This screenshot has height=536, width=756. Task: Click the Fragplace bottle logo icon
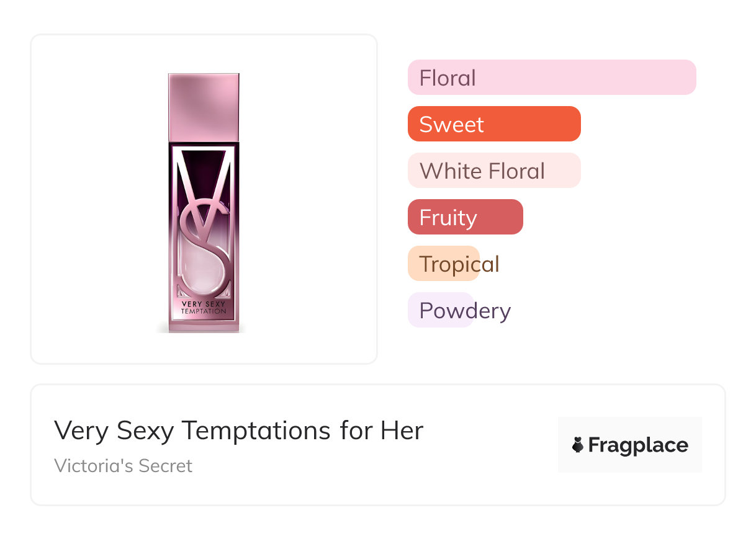[578, 445]
